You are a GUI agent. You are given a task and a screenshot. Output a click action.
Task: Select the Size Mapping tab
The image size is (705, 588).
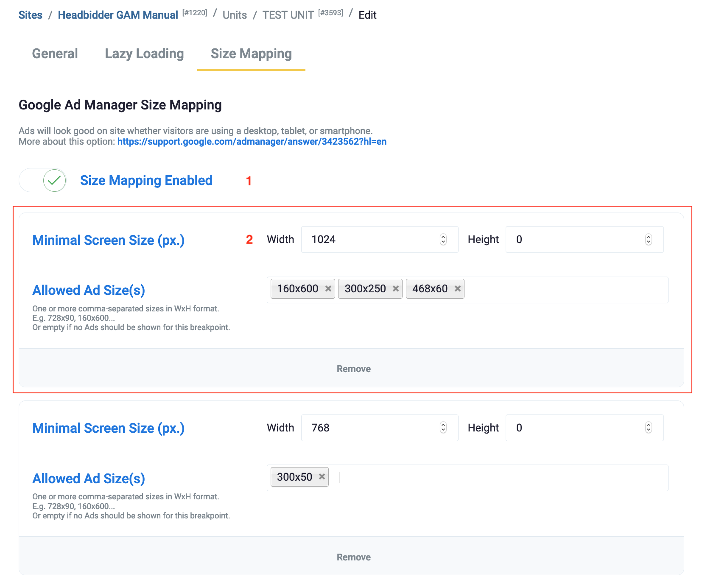251,54
